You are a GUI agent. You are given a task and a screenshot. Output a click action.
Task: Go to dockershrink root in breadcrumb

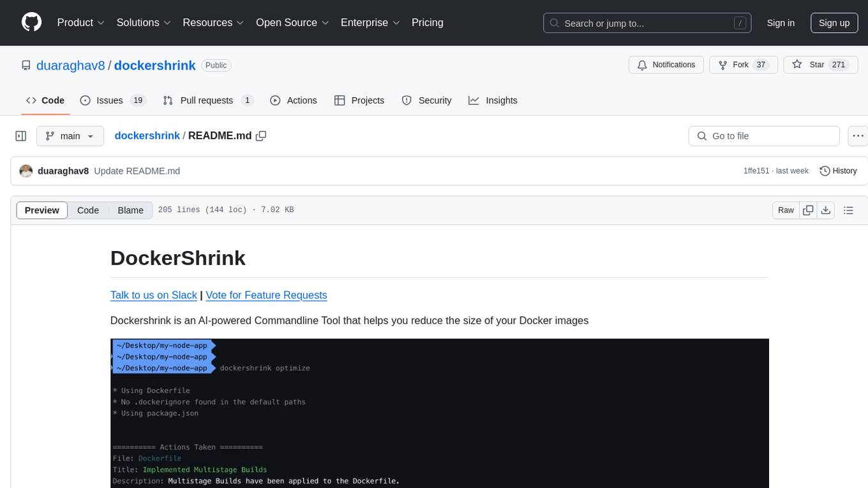point(147,136)
